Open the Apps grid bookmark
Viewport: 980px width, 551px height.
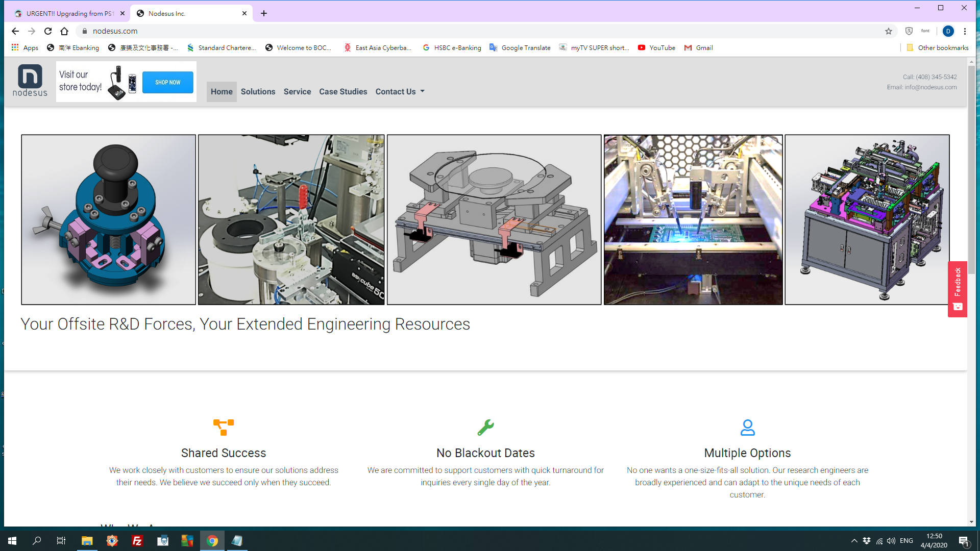tap(24, 47)
